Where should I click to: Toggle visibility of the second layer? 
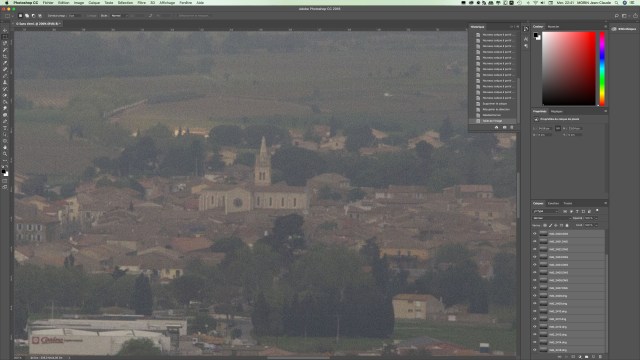[535, 241]
